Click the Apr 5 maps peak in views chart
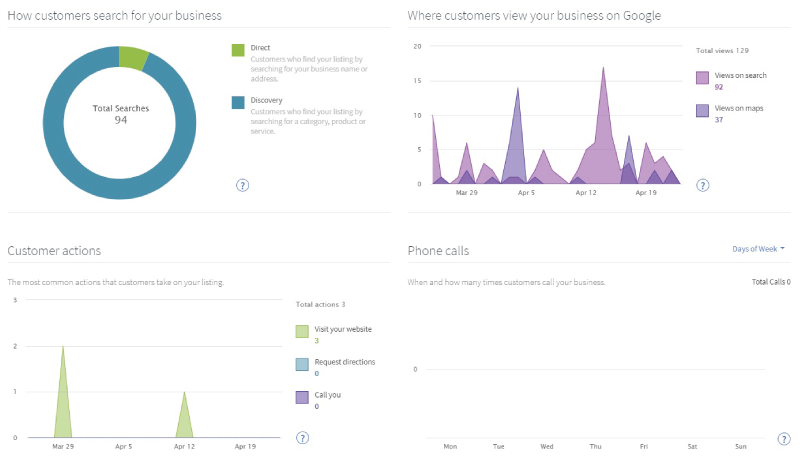This screenshot has width=807, height=459. (x=517, y=90)
